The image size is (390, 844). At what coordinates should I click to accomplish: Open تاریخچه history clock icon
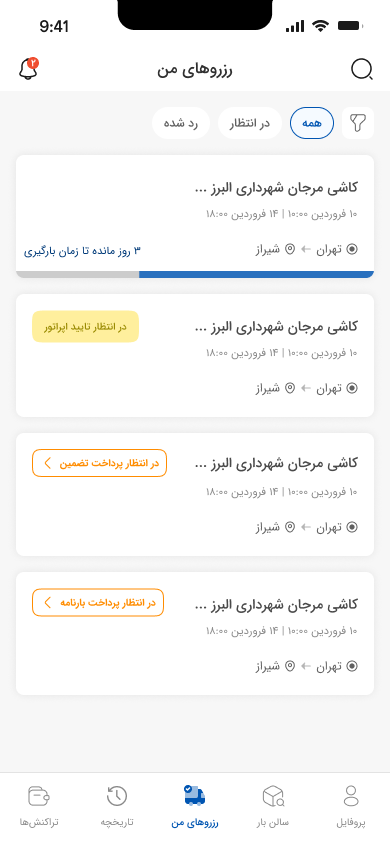click(x=117, y=796)
